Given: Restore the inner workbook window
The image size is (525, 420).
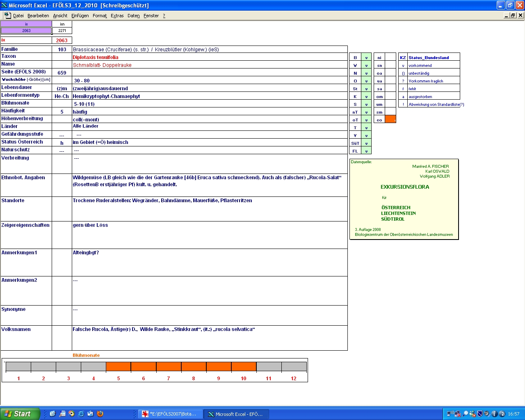Looking at the screenshot, I should click(x=513, y=15).
